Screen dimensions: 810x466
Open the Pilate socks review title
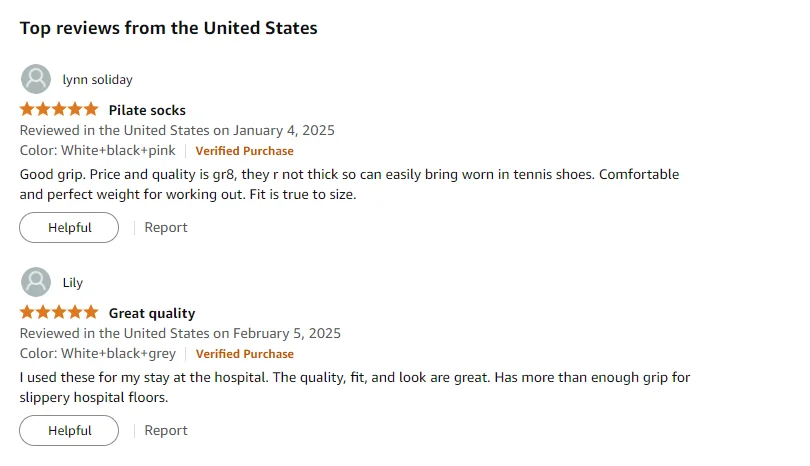147,110
